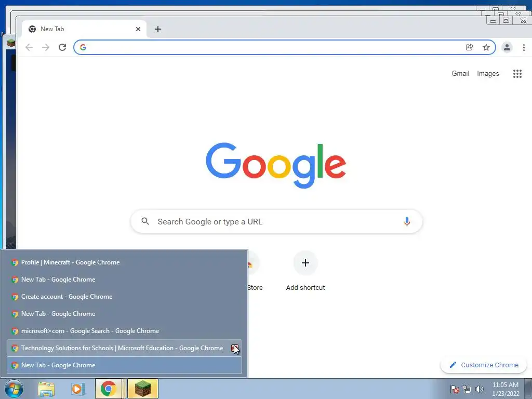Bookmark this tab with the star icon
Viewport: 532px width, 399px height.
coord(486,47)
